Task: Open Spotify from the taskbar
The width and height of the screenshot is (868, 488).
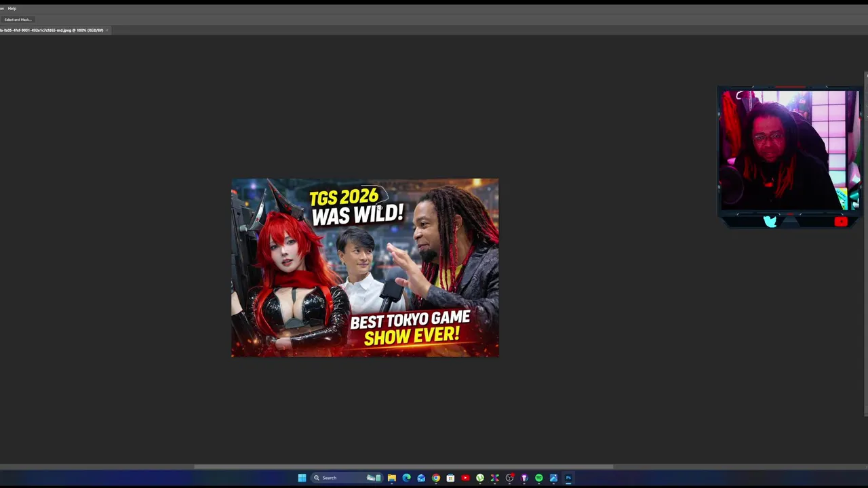Action: (x=539, y=478)
